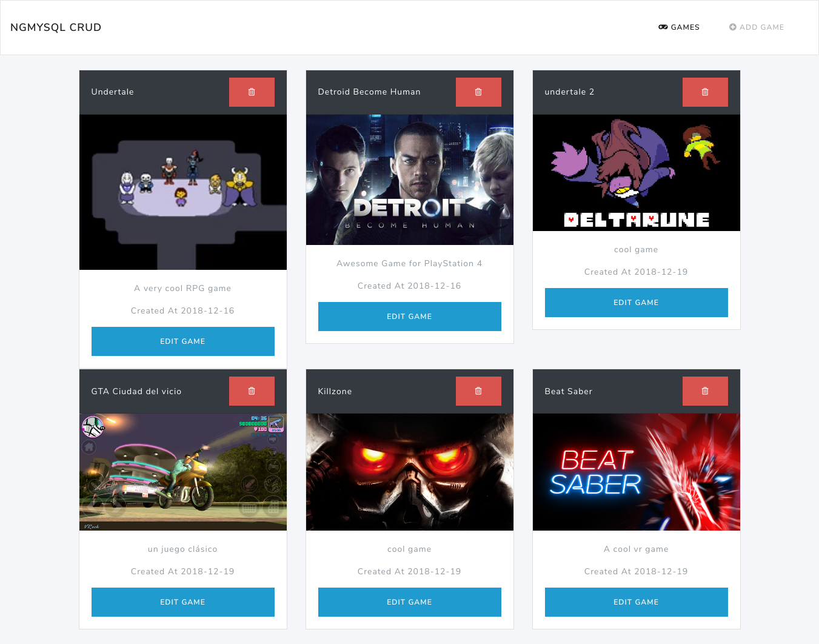Click the Deltarune cover image

(637, 173)
